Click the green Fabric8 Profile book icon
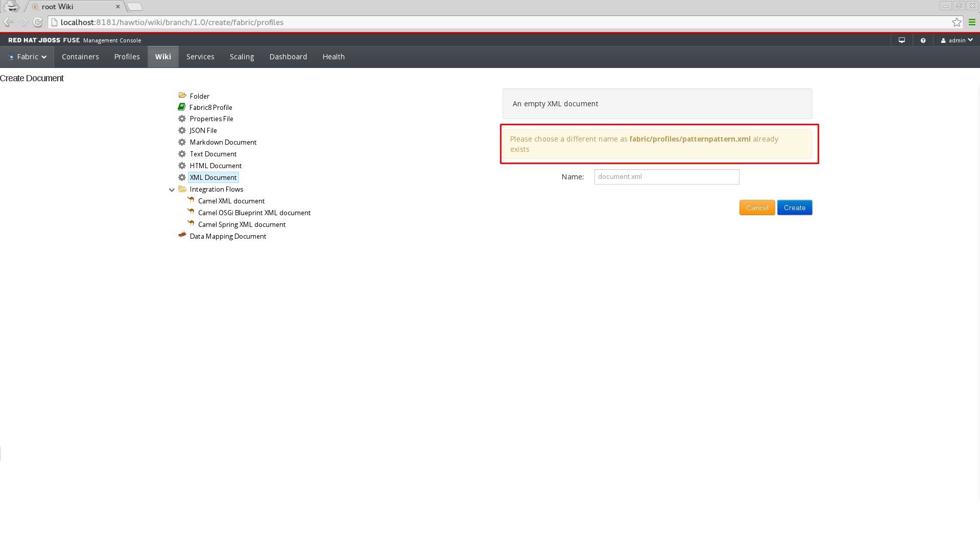 (x=182, y=107)
